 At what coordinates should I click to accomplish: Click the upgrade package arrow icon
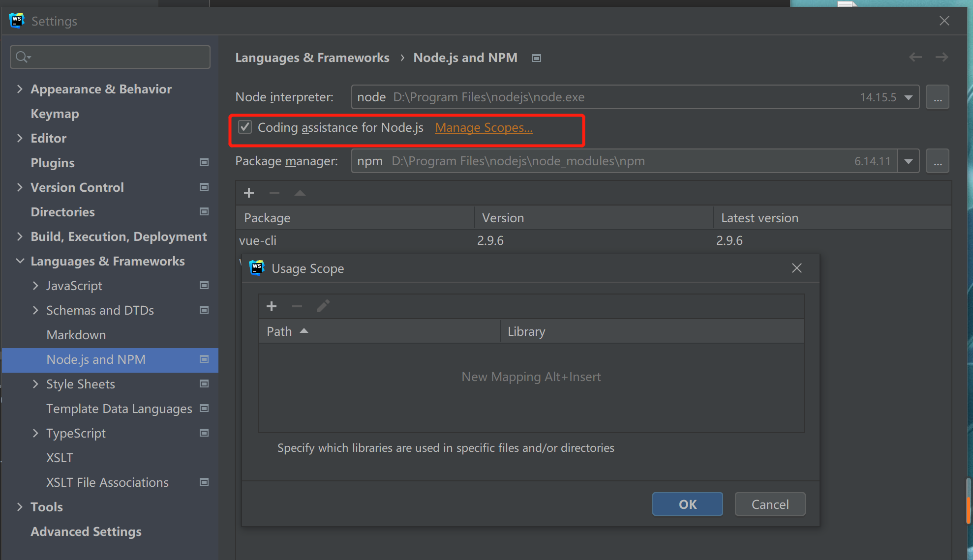tap(300, 193)
